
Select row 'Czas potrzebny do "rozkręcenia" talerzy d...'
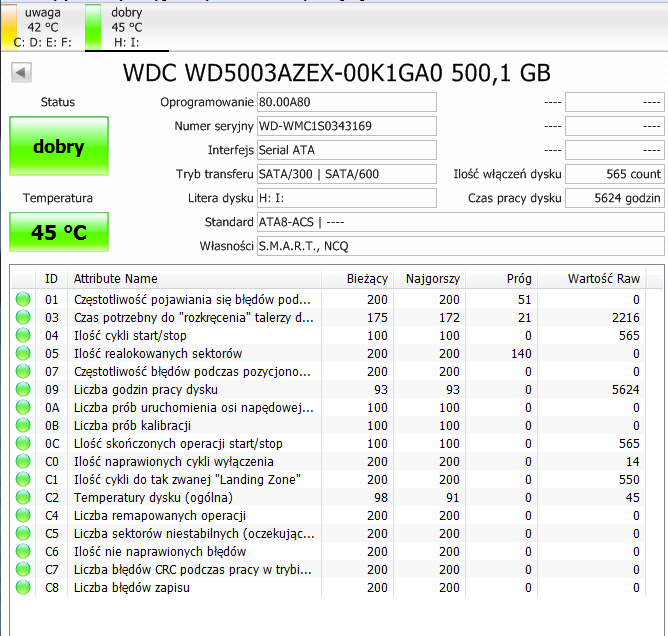(328, 317)
